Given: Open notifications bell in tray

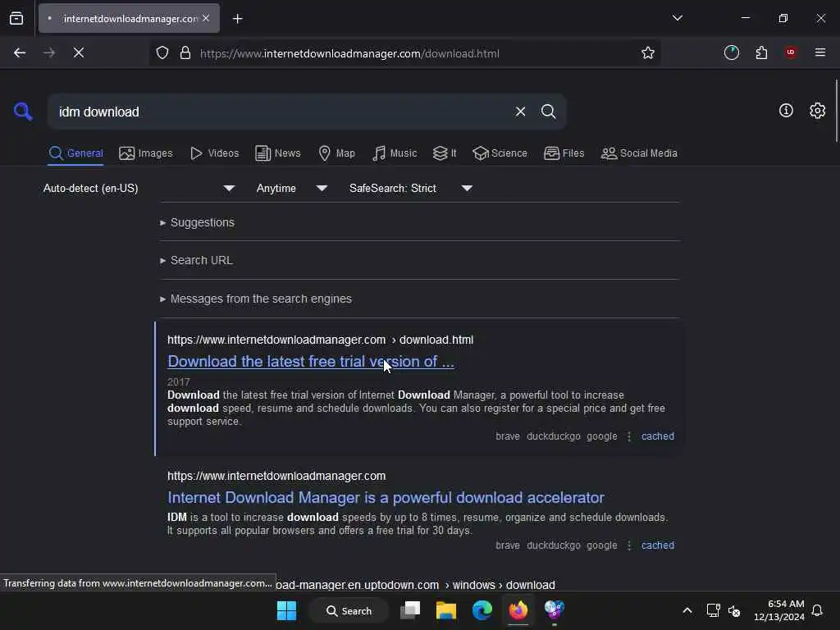Looking at the screenshot, I should pos(817,610).
